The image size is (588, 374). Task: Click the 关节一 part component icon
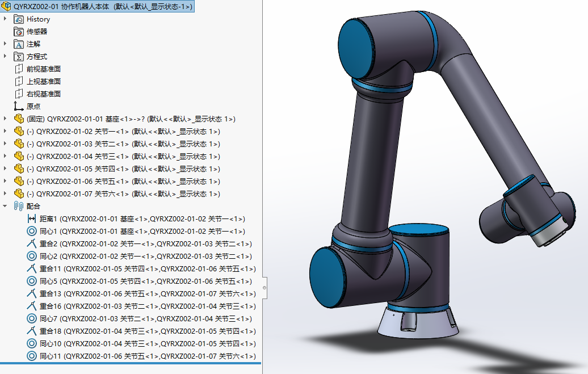click(19, 131)
